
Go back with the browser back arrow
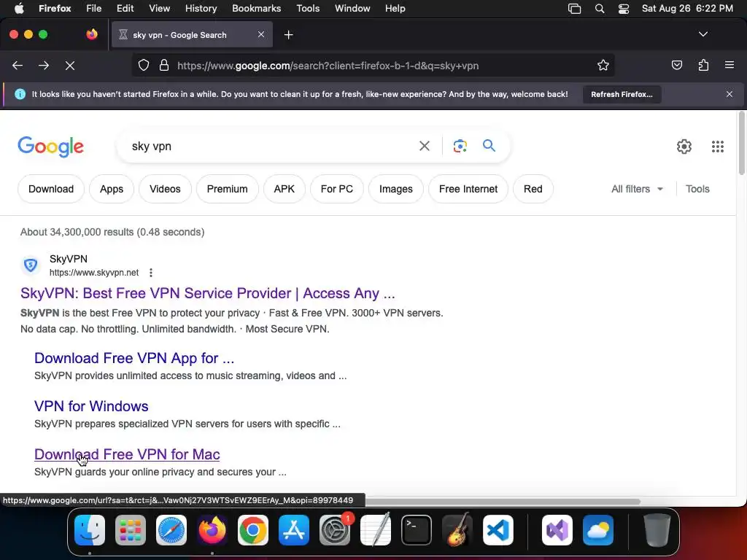[18, 65]
